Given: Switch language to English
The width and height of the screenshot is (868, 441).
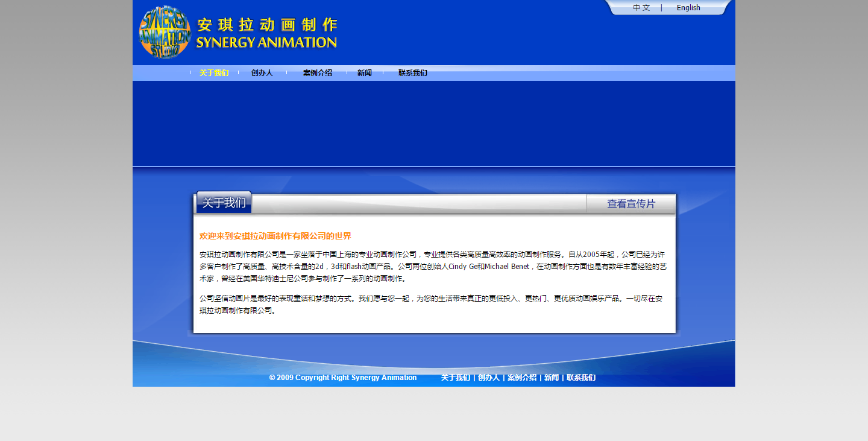Looking at the screenshot, I should click(x=688, y=8).
